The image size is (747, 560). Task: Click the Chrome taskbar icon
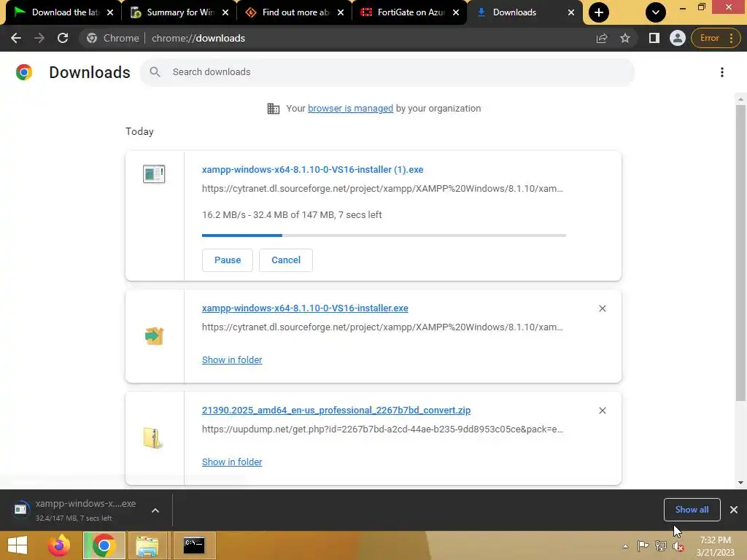[104, 545]
